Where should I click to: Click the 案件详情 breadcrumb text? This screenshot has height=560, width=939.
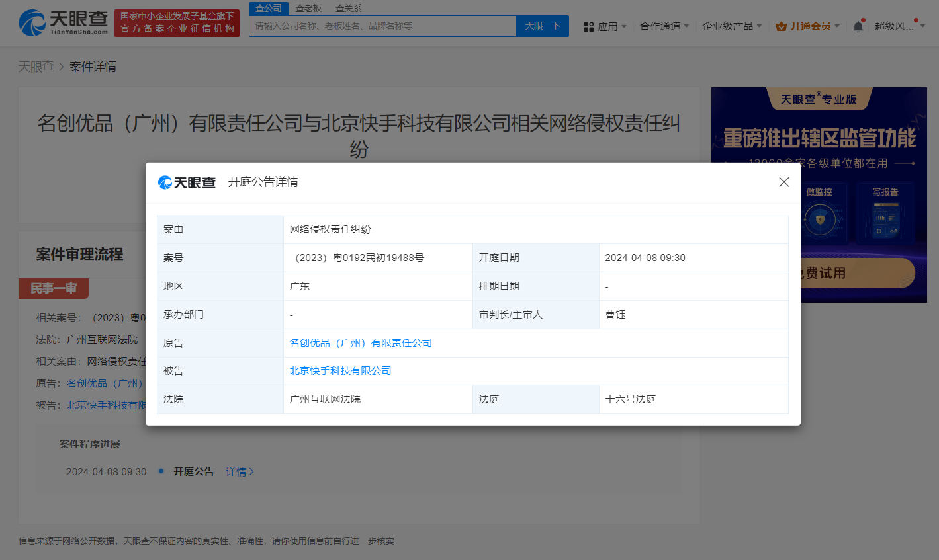point(93,67)
